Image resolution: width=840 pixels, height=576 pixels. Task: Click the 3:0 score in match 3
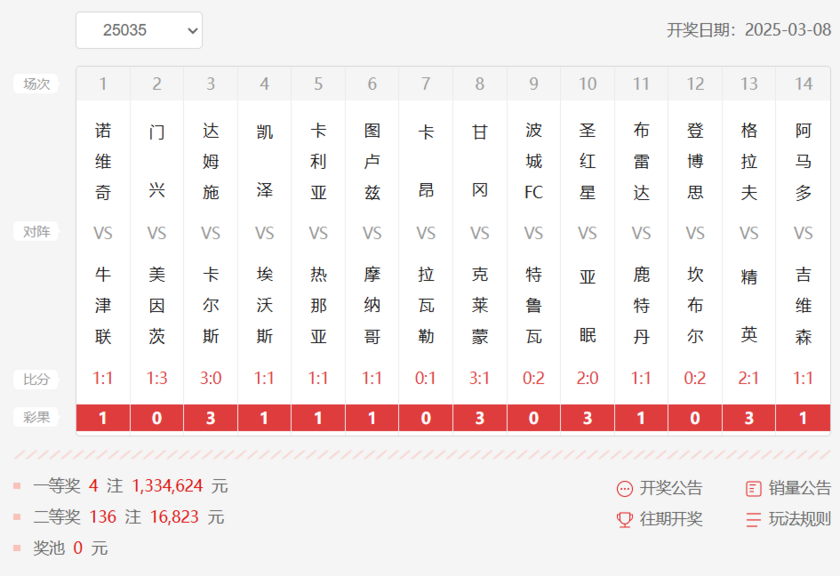coord(210,379)
